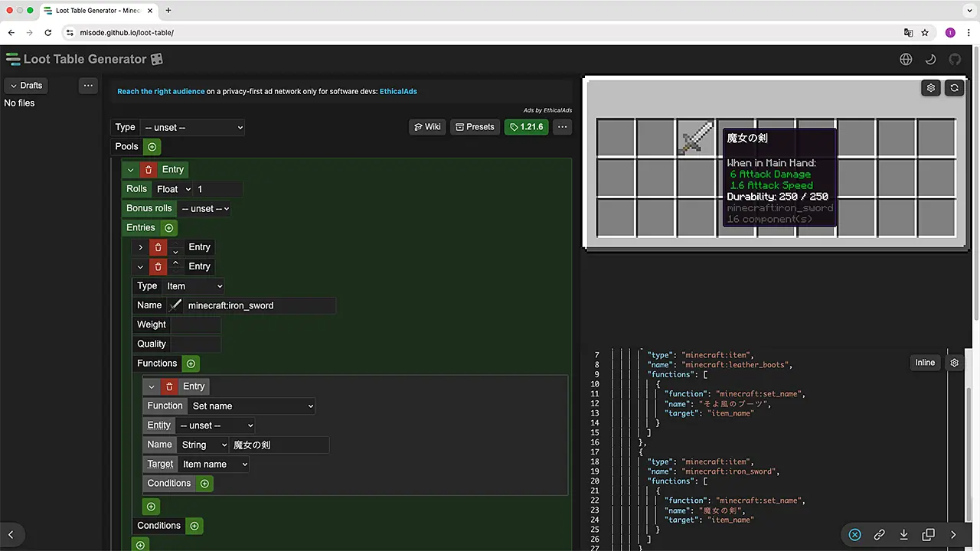
Task: Click the Name field containing minecraft:iron_sword
Action: coord(259,305)
